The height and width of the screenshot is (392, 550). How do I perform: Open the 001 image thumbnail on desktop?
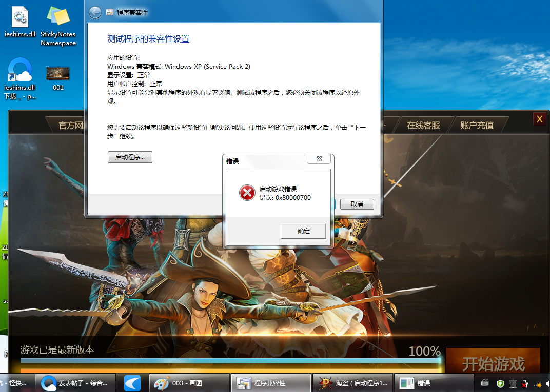point(58,78)
